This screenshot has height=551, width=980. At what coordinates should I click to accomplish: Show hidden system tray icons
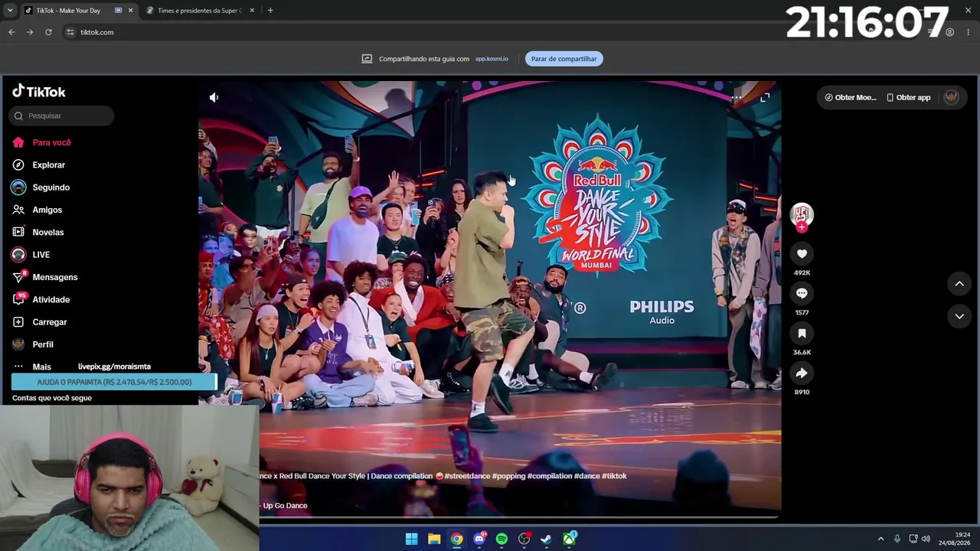(880, 540)
